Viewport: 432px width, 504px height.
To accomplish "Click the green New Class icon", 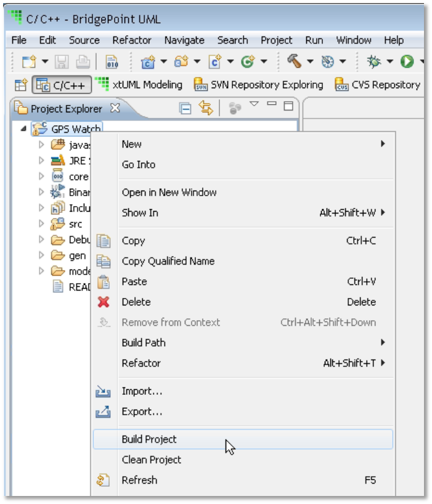I will (x=248, y=61).
